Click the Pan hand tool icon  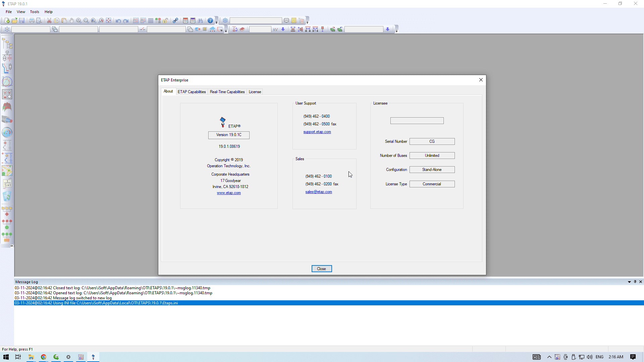[x=71, y=21]
